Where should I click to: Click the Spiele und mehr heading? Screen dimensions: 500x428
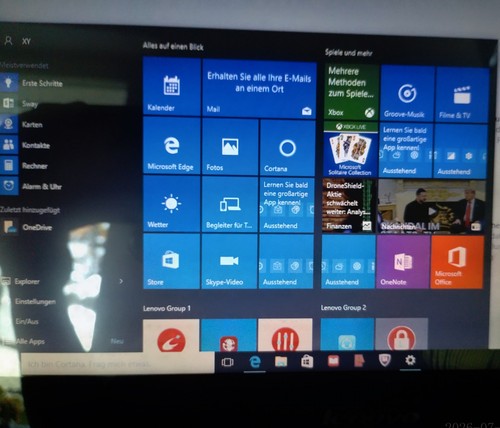[x=348, y=53]
